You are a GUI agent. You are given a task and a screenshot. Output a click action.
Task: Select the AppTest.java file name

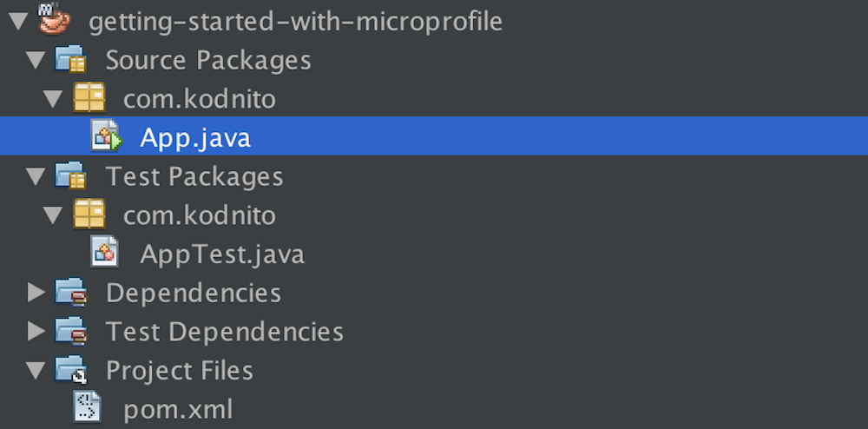tap(222, 254)
